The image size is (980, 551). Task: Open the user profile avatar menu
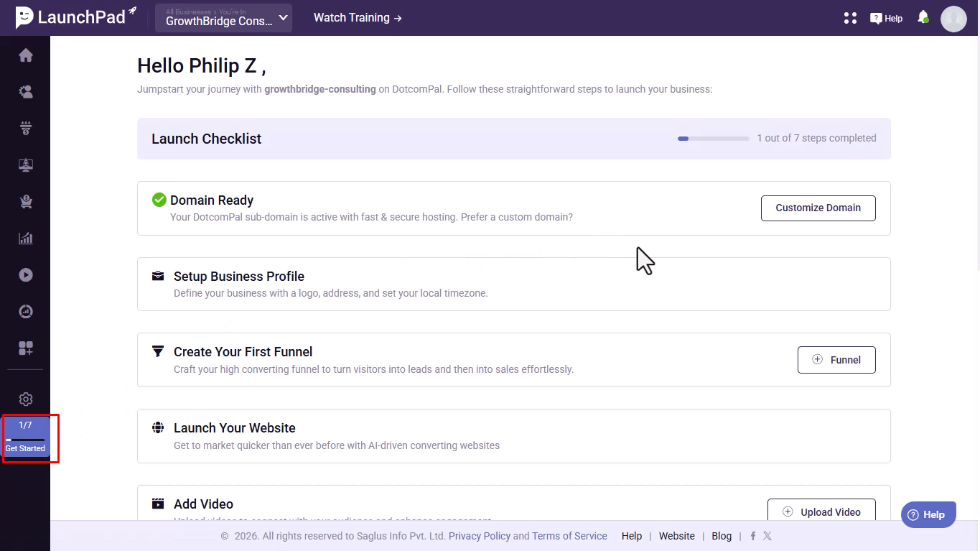[953, 19]
